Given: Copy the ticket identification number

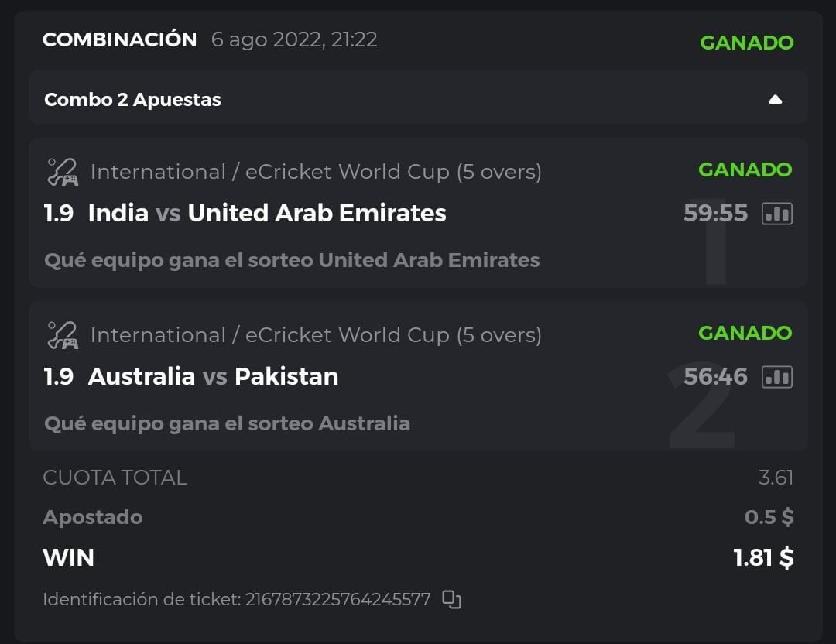Looking at the screenshot, I should click(451, 599).
